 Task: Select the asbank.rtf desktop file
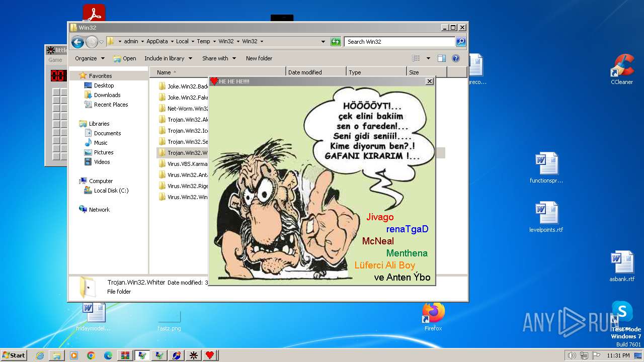click(x=622, y=266)
